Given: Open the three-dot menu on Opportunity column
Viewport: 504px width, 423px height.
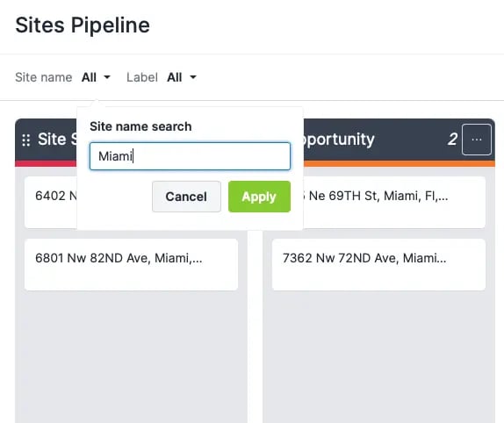Looking at the screenshot, I should point(477,140).
